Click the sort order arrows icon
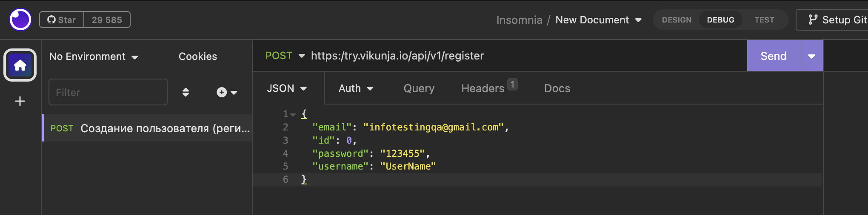Image resolution: width=868 pixels, height=215 pixels. click(186, 92)
